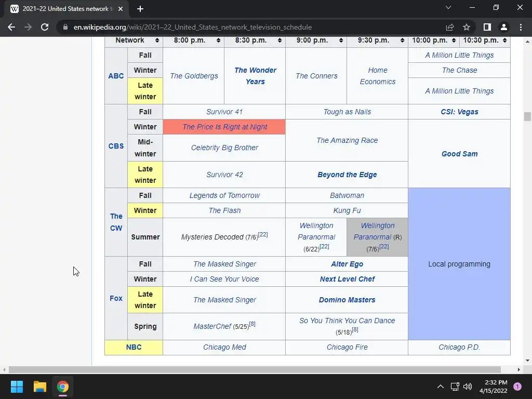532x399 pixels.
Task: Share this page icon
Action: [x=450, y=27]
